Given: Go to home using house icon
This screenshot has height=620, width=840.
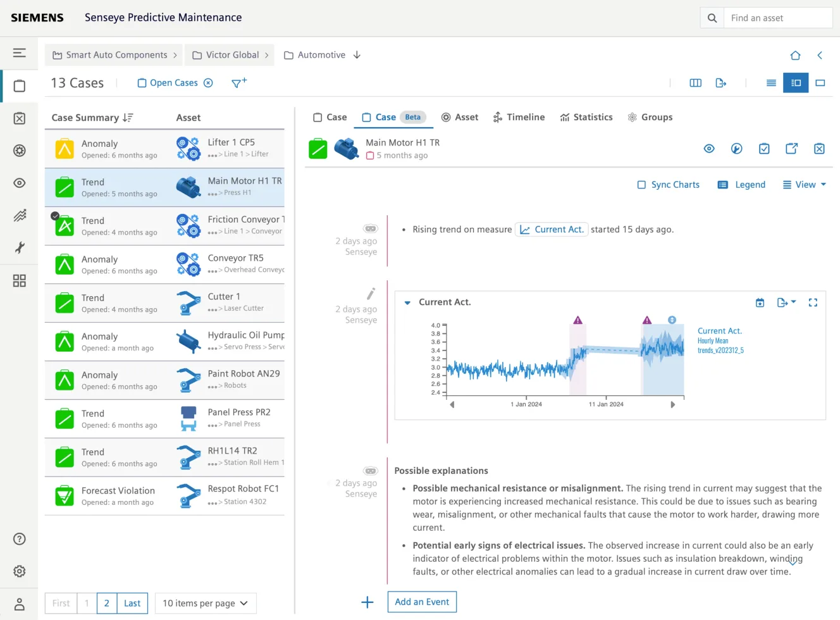Looking at the screenshot, I should click(x=796, y=55).
